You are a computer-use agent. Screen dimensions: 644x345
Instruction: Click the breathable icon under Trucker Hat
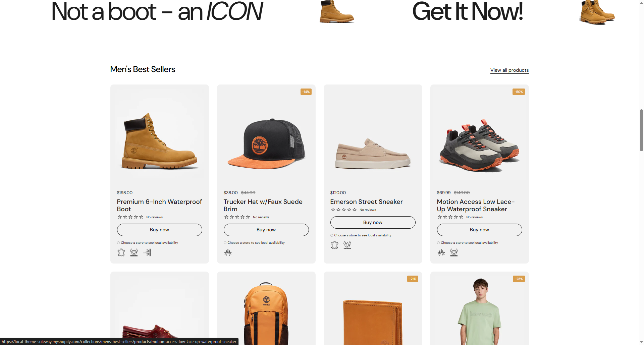[228, 252]
